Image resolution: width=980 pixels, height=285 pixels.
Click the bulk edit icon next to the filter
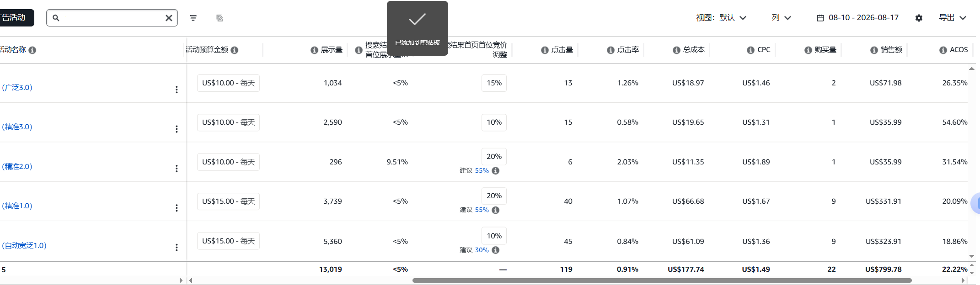(220, 18)
